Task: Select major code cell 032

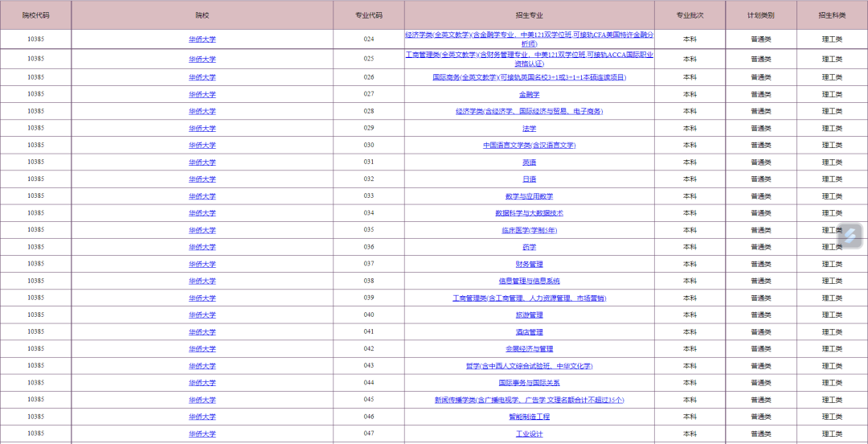Action: [x=369, y=179]
